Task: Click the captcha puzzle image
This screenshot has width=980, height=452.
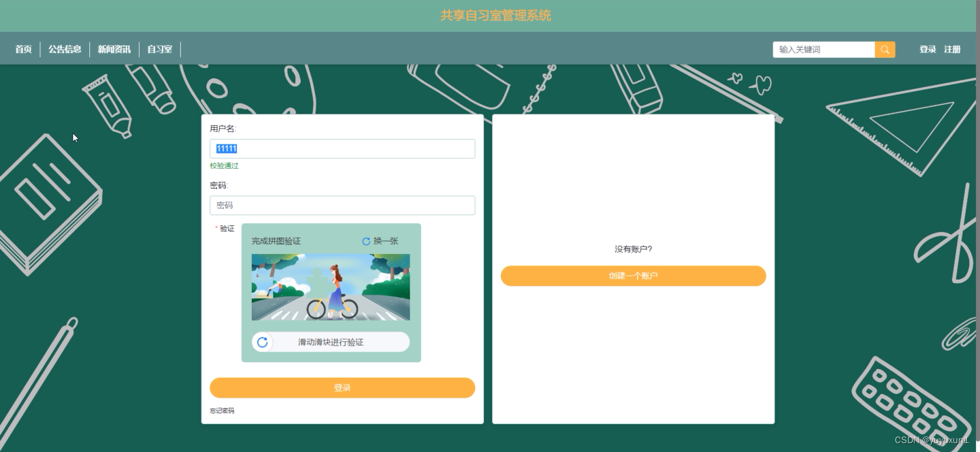Action: pyautogui.click(x=331, y=287)
